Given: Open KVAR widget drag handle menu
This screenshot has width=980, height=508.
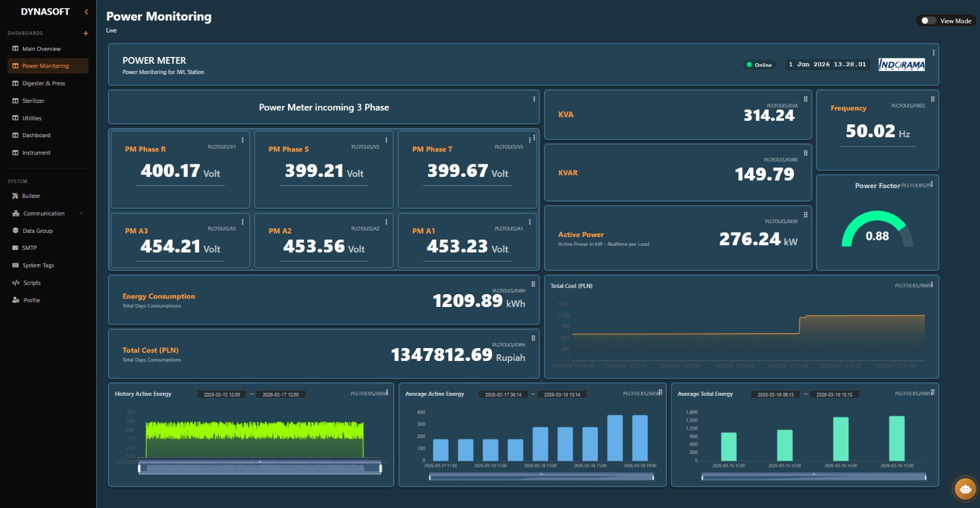Looking at the screenshot, I should point(805,153).
